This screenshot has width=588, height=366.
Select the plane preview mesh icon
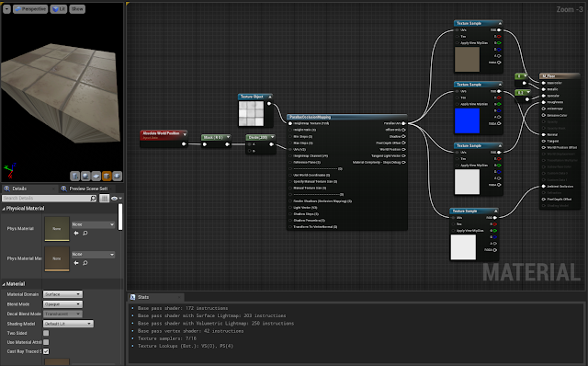(96, 176)
